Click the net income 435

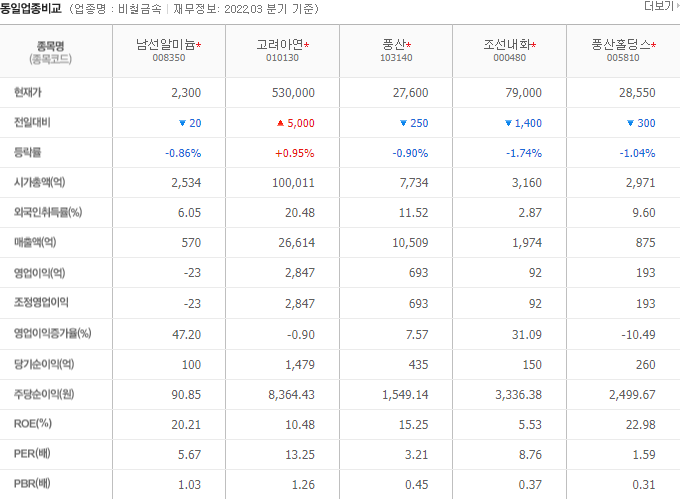click(x=418, y=365)
